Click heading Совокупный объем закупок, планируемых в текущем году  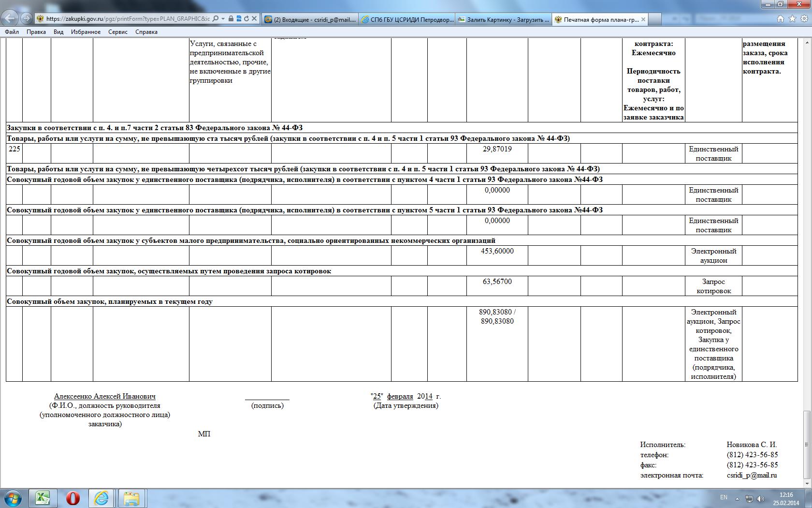[110, 301]
